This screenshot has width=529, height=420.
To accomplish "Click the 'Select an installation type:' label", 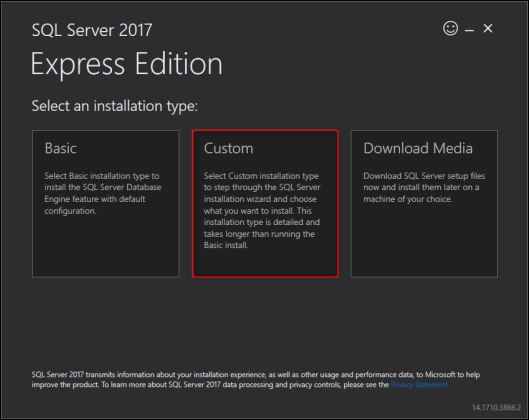I will 115,106.
